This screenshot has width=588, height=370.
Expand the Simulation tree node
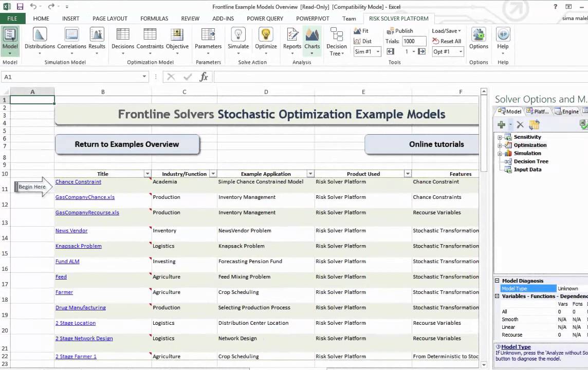coord(500,154)
